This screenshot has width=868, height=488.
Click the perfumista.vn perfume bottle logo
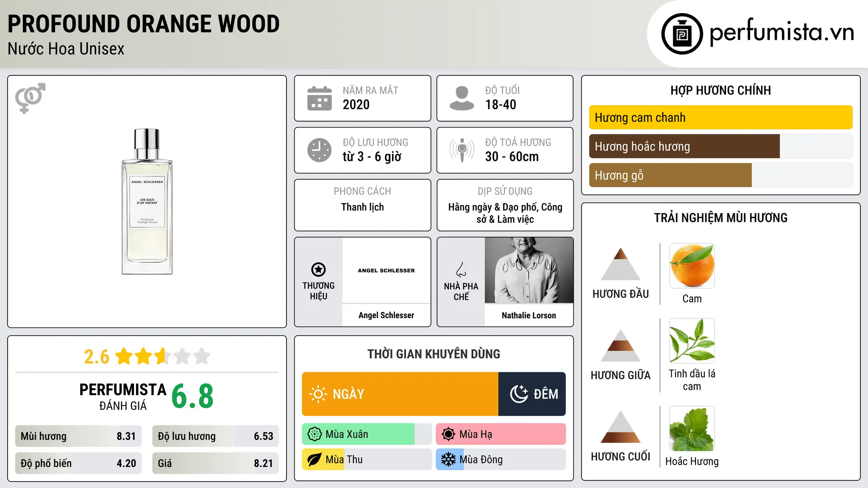[x=682, y=34]
